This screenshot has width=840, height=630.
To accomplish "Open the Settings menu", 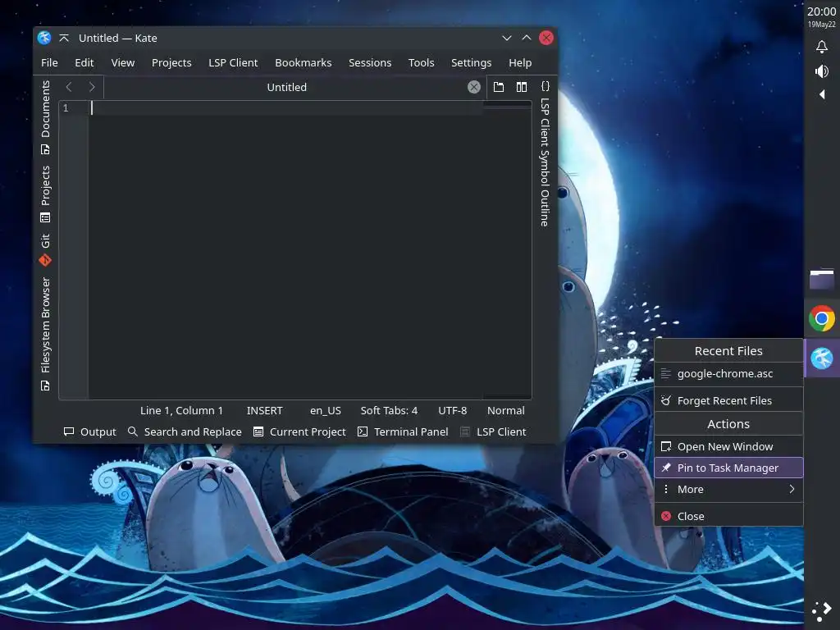I will 471,62.
